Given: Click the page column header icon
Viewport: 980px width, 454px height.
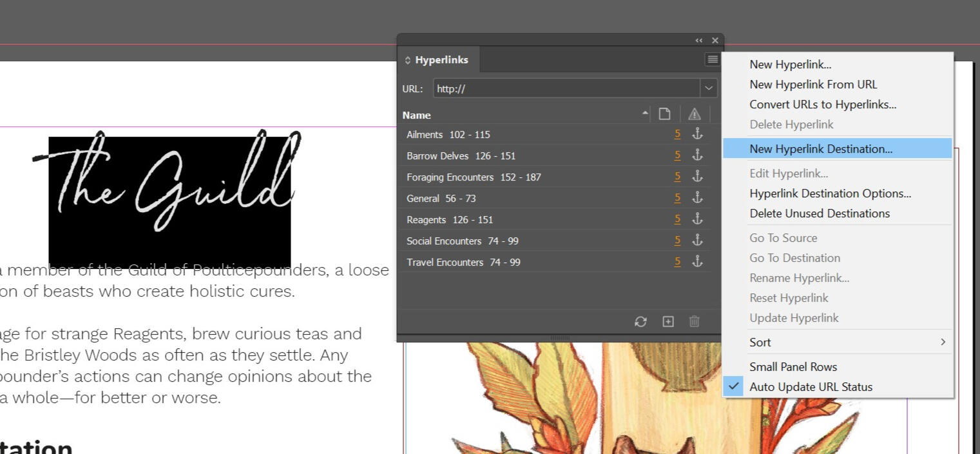Looking at the screenshot, I should pos(664,113).
